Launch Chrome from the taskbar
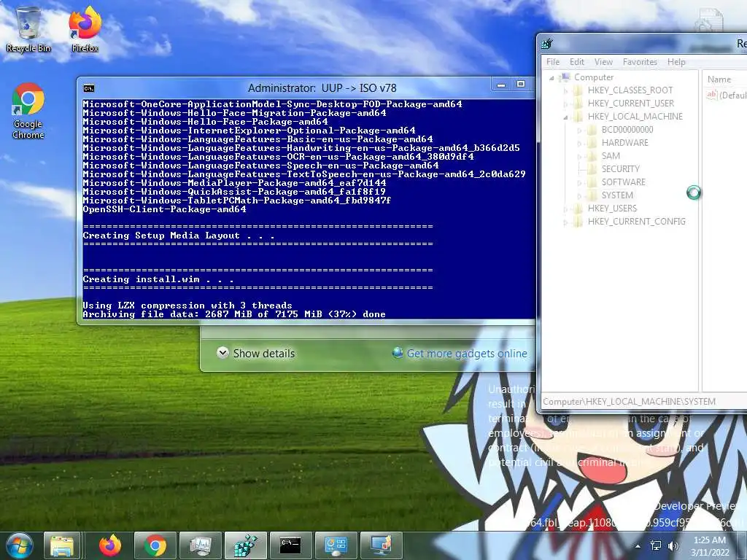The height and width of the screenshot is (560, 747). (155, 545)
